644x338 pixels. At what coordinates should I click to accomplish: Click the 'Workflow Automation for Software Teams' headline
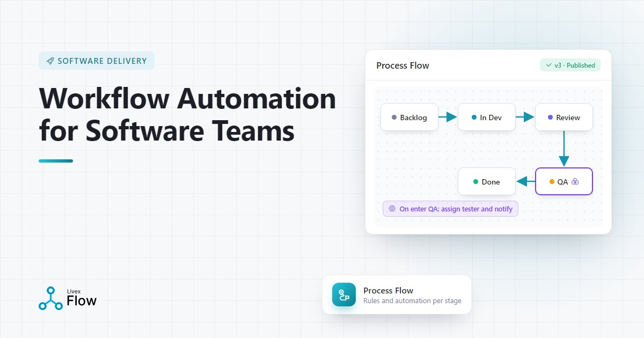coord(187,114)
